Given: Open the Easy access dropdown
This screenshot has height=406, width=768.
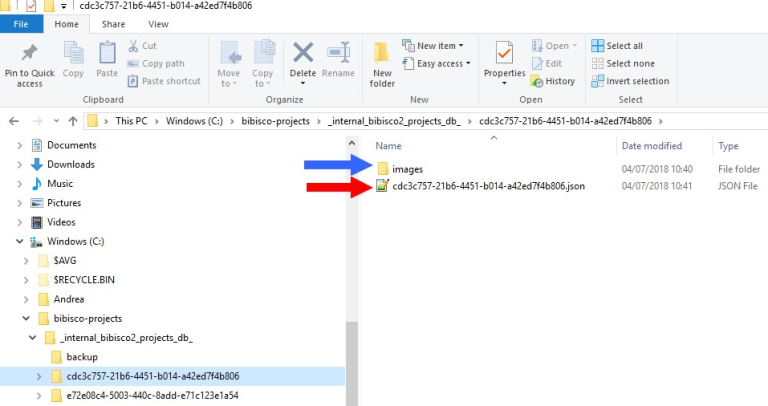Looking at the screenshot, I should click(436, 64).
